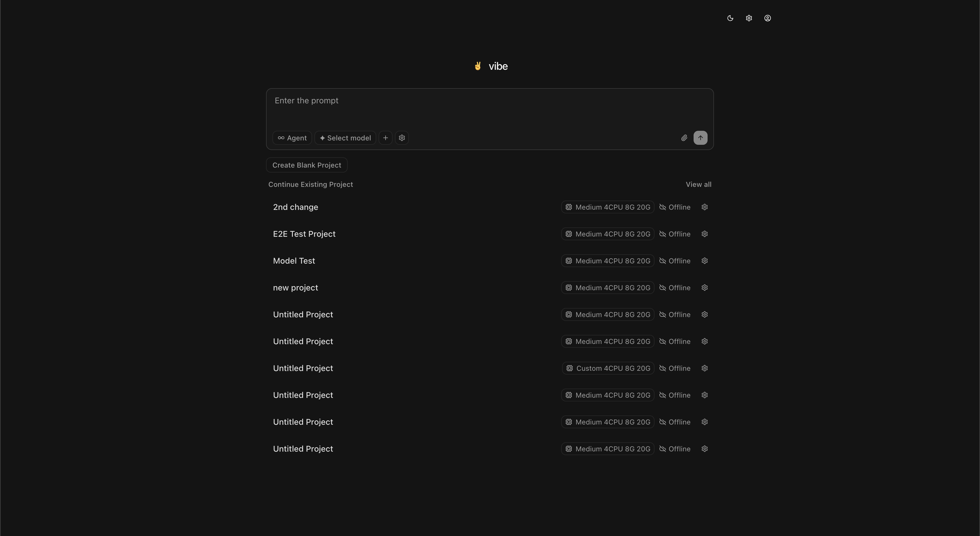Click the plus icon beside Select model
The image size is (980, 536).
[385, 138]
